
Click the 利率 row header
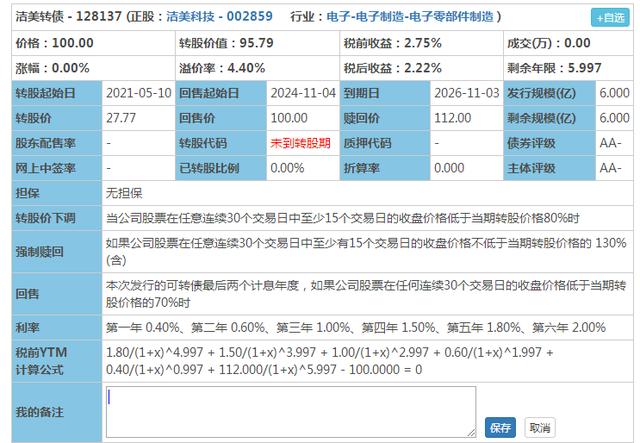pyautogui.click(x=57, y=327)
